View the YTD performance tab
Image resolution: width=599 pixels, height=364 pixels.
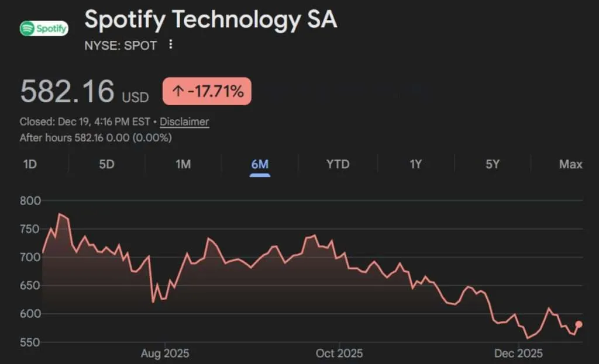(x=337, y=165)
